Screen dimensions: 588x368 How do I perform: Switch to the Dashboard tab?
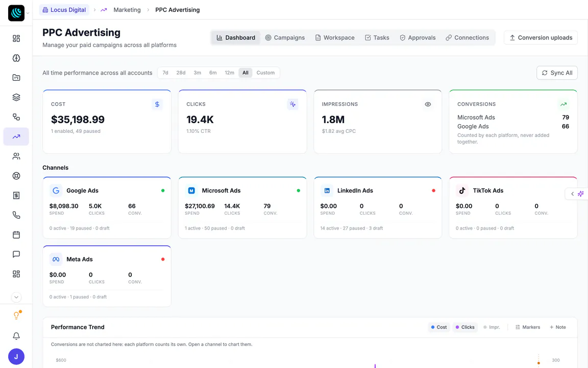coord(236,37)
